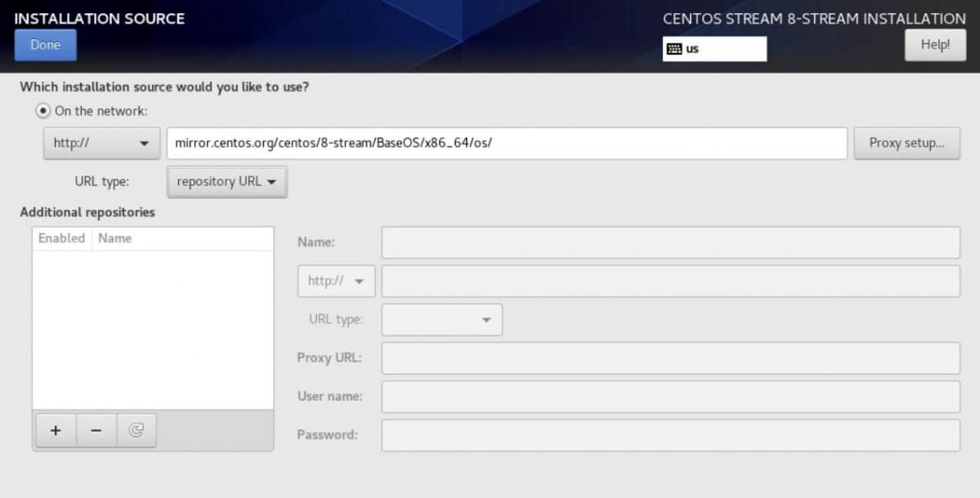Click the Name column header
Screen dimensions: 980x498
tap(114, 238)
